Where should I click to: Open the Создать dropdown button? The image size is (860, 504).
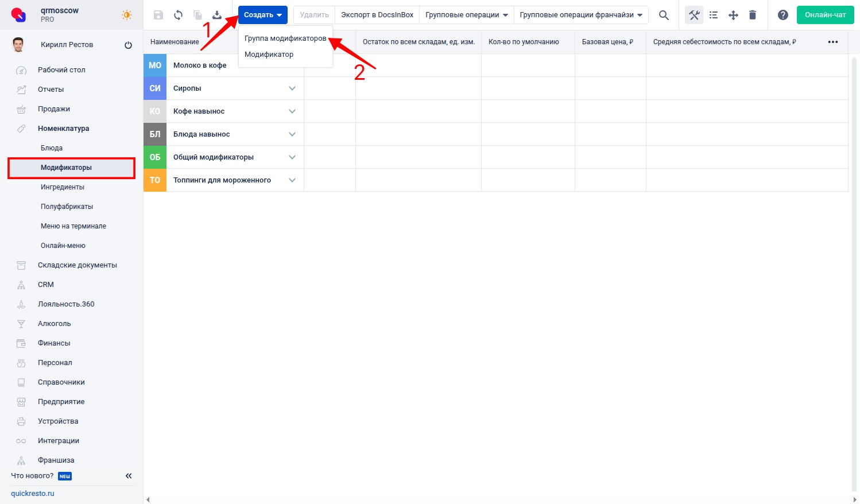pos(263,15)
